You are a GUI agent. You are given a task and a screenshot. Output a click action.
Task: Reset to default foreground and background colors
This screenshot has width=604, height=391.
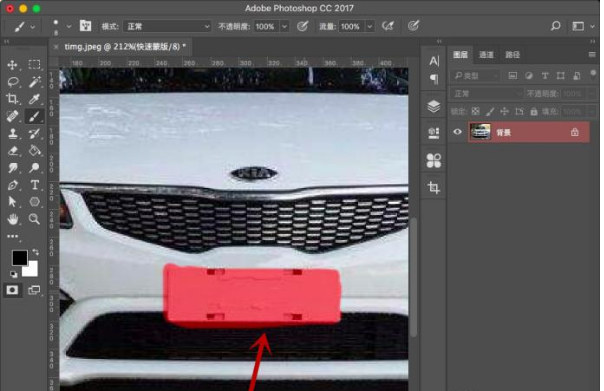[13, 274]
